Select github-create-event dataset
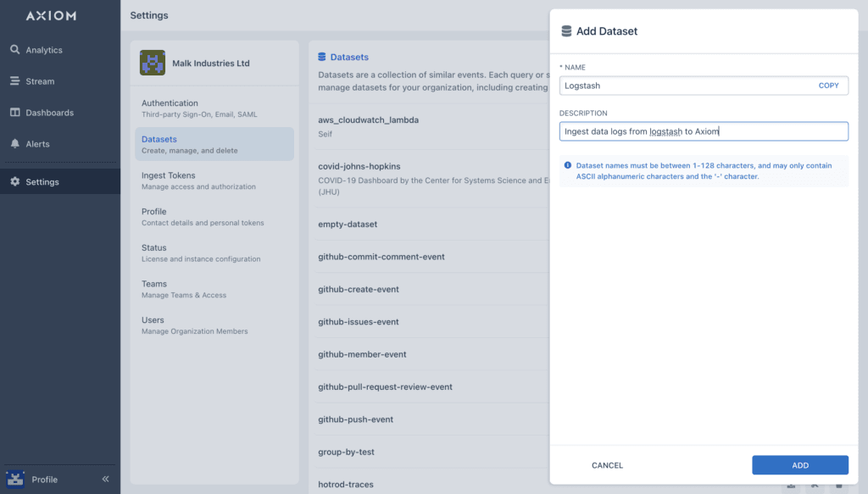 (x=359, y=289)
